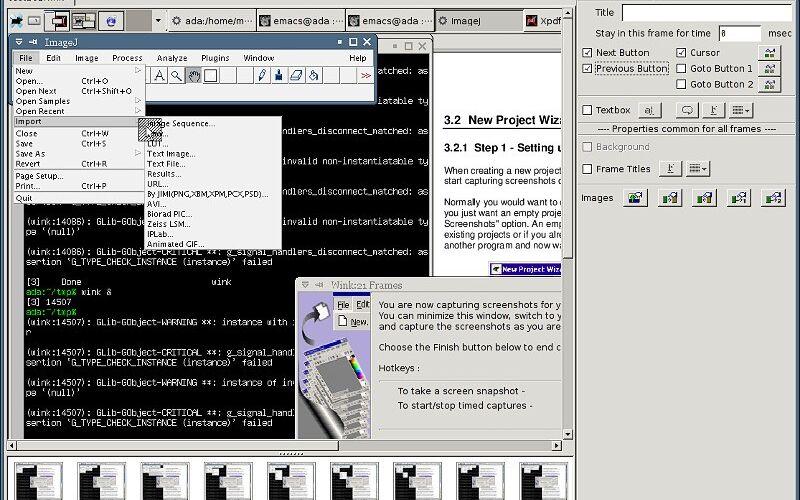Open the Process menu in ImageJ
800x500 pixels.
coord(127,58)
